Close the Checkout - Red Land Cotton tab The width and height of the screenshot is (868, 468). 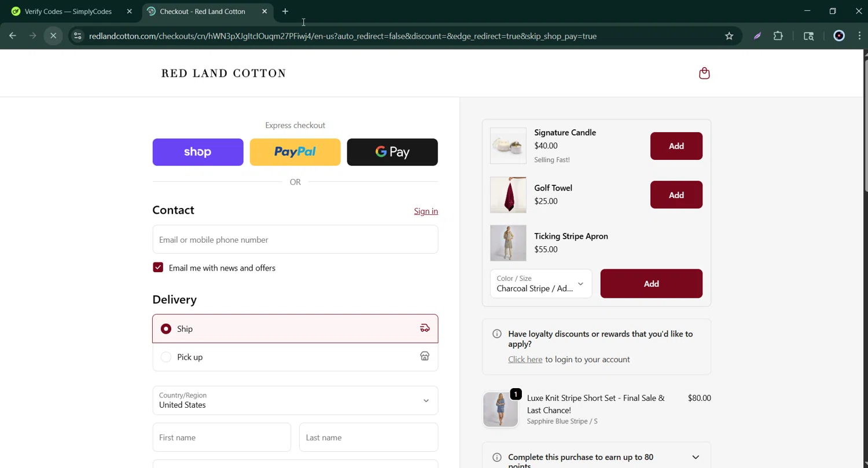point(264,12)
